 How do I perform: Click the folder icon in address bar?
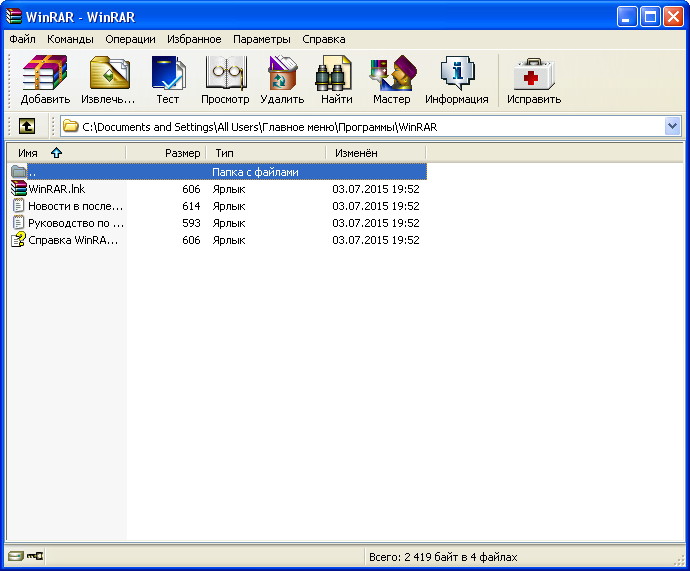point(70,126)
